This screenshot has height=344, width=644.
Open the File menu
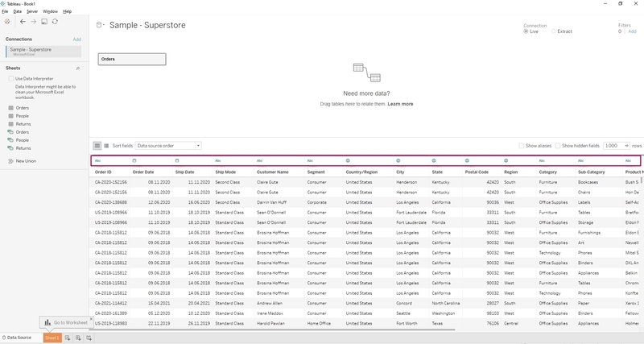tap(5, 11)
